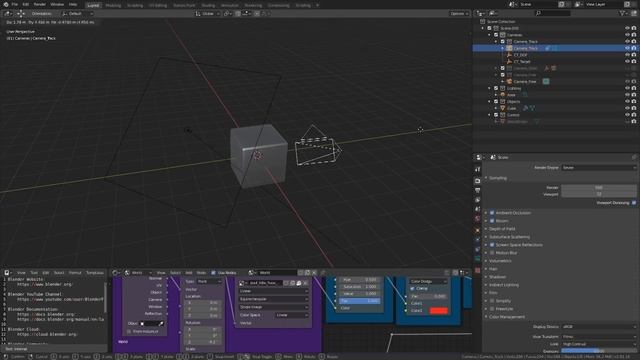Unlink the World datablock X icon
The width and height of the screenshot is (640, 360).
(314, 273)
